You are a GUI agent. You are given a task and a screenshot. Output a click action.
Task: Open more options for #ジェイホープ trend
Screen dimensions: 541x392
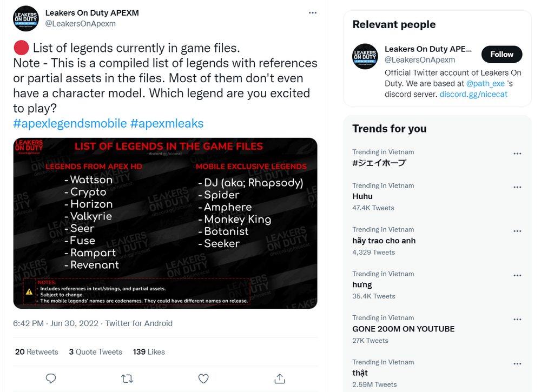pos(517,154)
